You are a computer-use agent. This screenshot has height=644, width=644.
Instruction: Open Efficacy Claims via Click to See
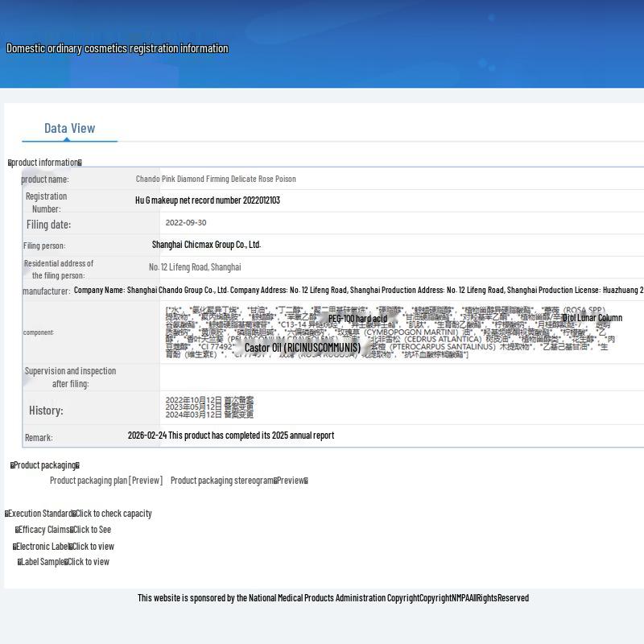pyautogui.click(x=92, y=530)
